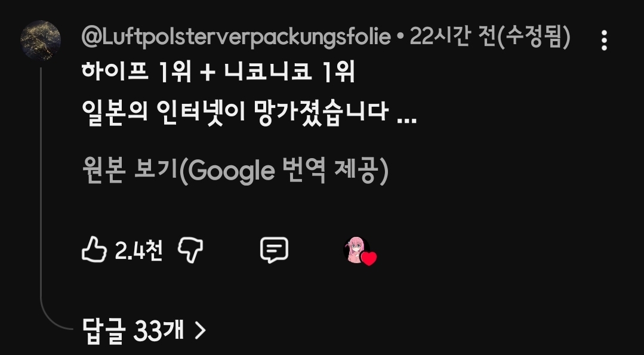Open @Luftpolsterverpackungsfolie channel link
This screenshot has width=644, height=355.
pyautogui.click(x=236, y=38)
